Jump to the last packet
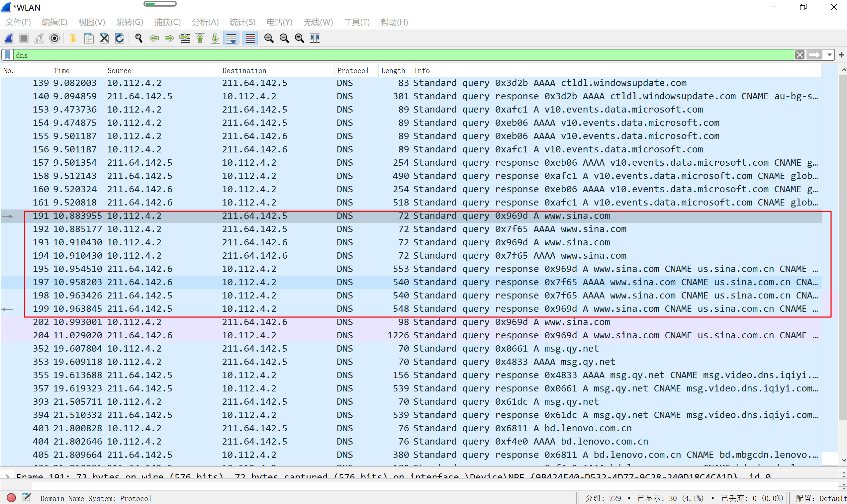 tap(215, 38)
